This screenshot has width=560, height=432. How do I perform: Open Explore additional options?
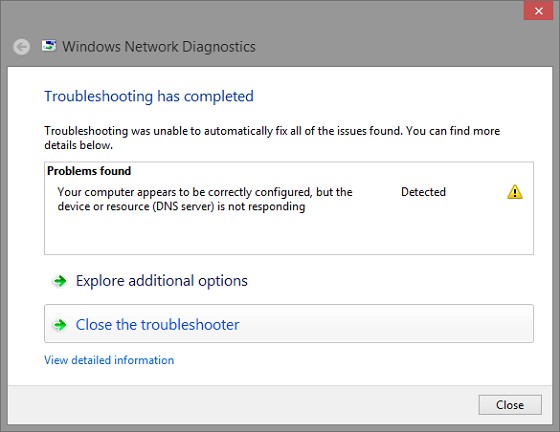pyautogui.click(x=161, y=281)
